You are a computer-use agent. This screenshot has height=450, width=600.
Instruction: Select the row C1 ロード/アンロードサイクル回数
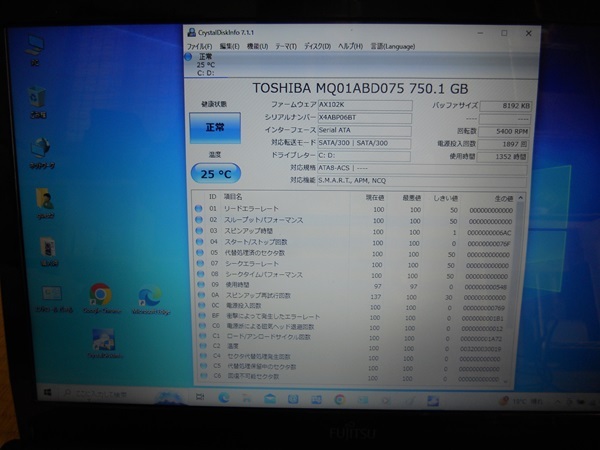pyautogui.click(x=354, y=338)
